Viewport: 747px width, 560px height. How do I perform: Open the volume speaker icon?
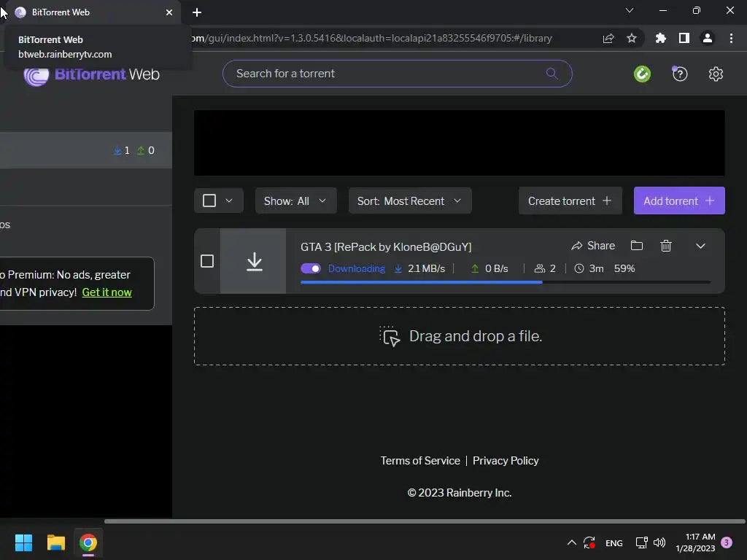pyautogui.click(x=659, y=542)
